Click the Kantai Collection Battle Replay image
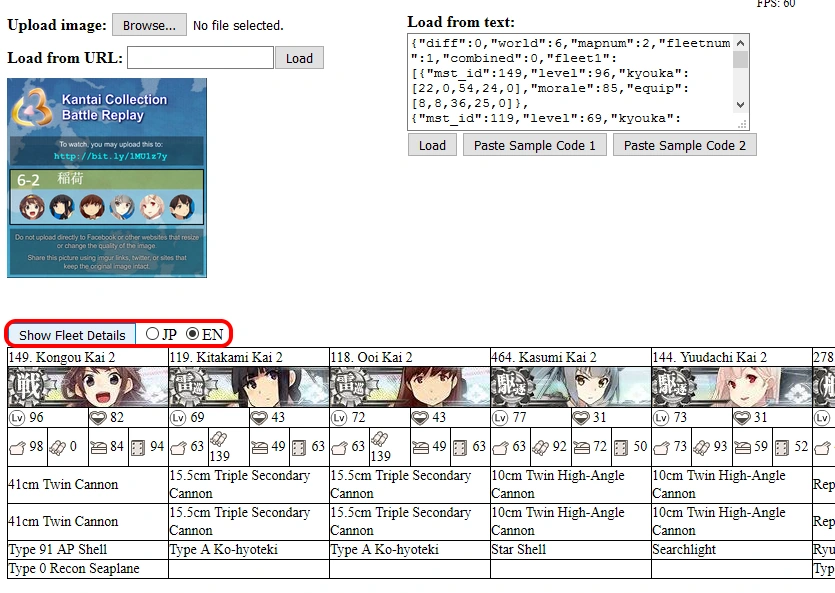 tap(107, 178)
